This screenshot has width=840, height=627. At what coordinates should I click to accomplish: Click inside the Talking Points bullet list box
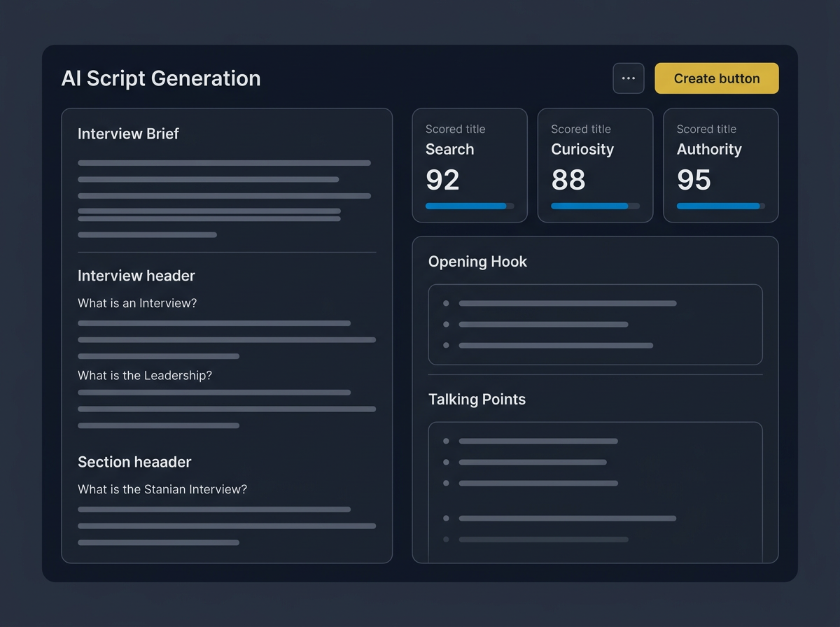(595, 492)
